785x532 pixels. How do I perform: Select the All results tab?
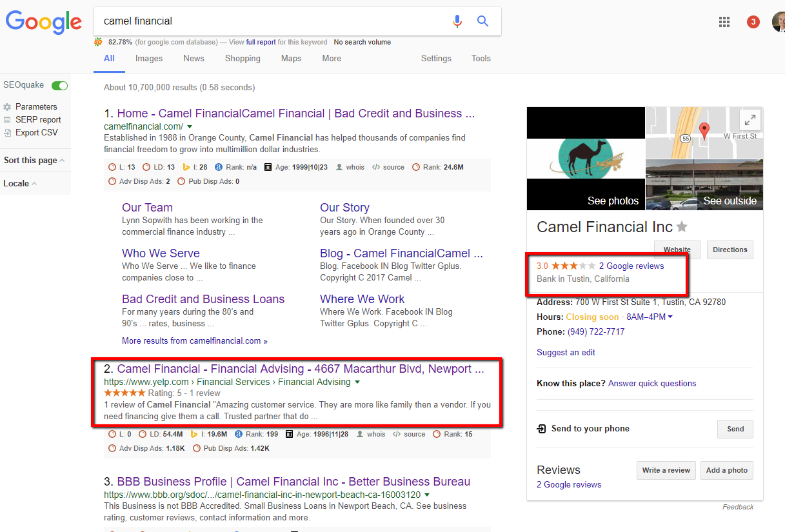click(109, 58)
